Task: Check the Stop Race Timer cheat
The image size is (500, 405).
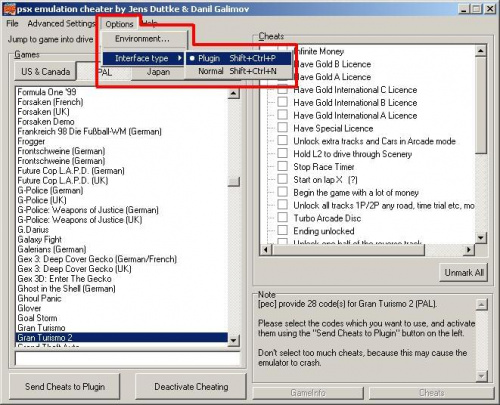Action: 282,166
